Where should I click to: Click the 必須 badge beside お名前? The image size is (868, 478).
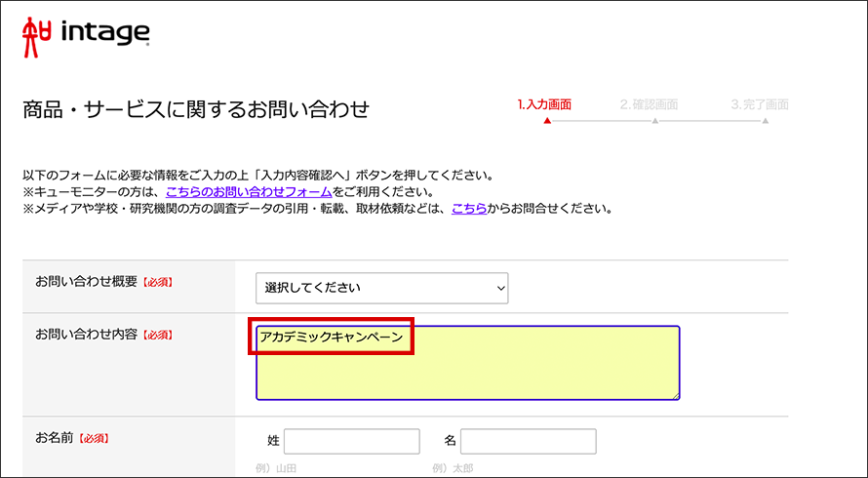[x=95, y=439]
